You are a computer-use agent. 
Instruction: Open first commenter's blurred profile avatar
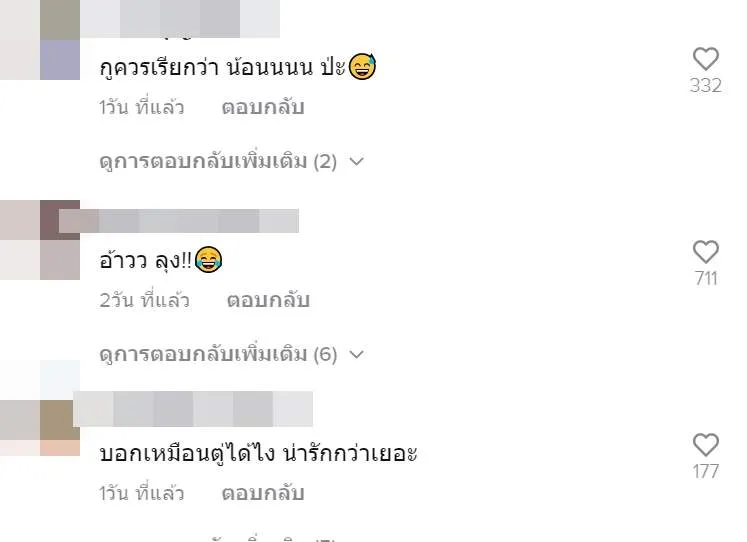[40, 40]
